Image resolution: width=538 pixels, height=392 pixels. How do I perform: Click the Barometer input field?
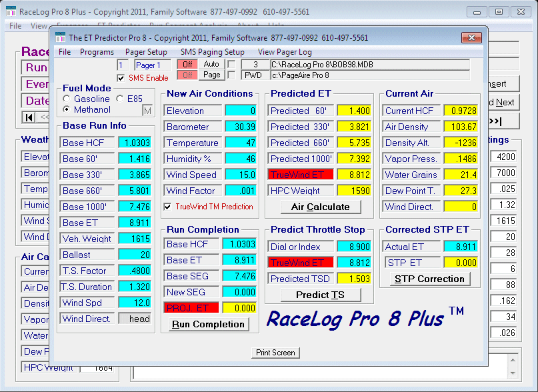click(x=241, y=127)
